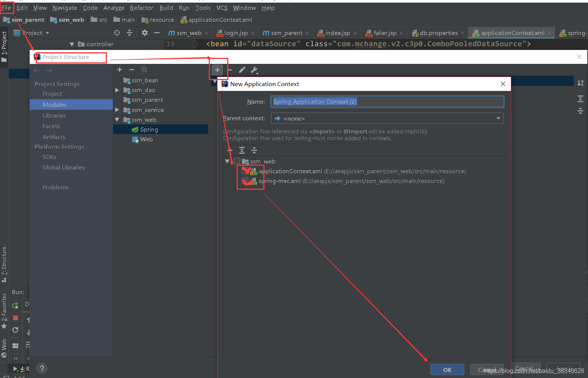This screenshot has width=588, height=378.
Task: Select the pencil icon to rename the fileset
Action: (242, 70)
